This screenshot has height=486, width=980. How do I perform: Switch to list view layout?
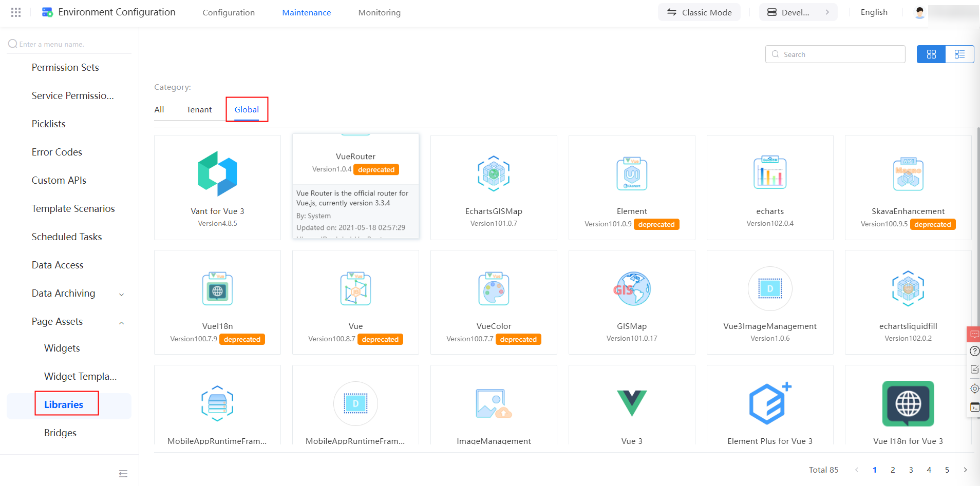pyautogui.click(x=959, y=54)
